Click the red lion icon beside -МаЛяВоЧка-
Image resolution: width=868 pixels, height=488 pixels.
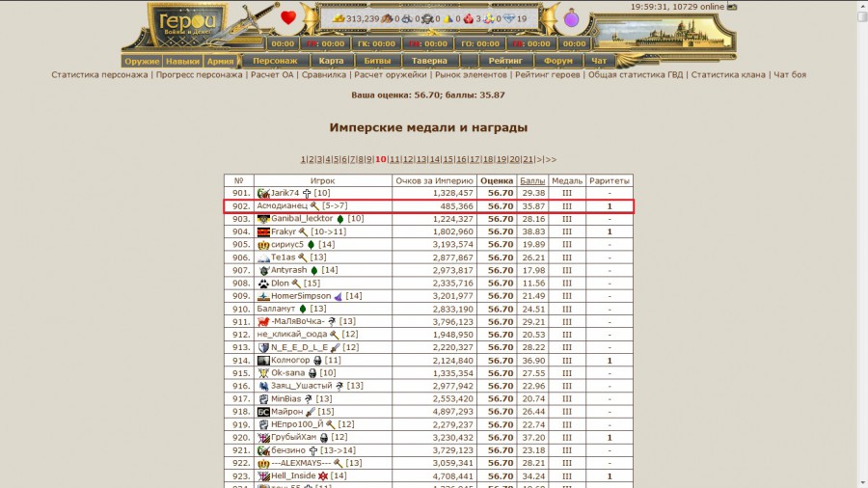tap(263, 321)
